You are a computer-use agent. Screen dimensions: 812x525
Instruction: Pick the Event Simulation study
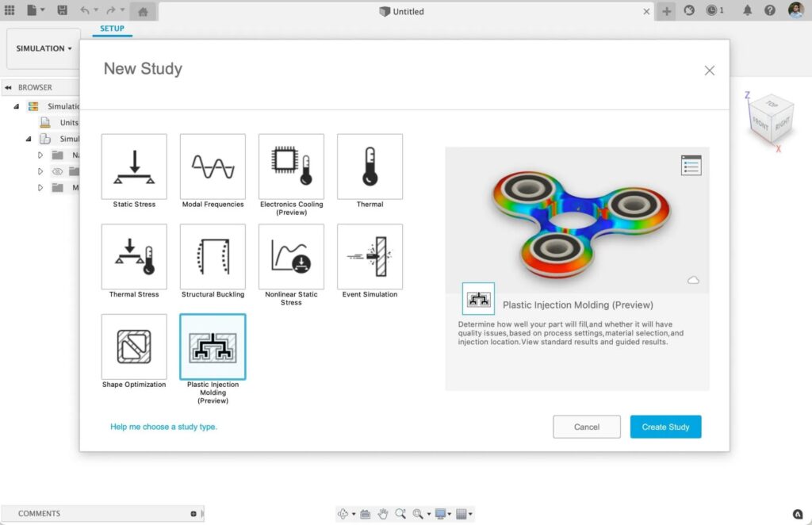(370, 257)
